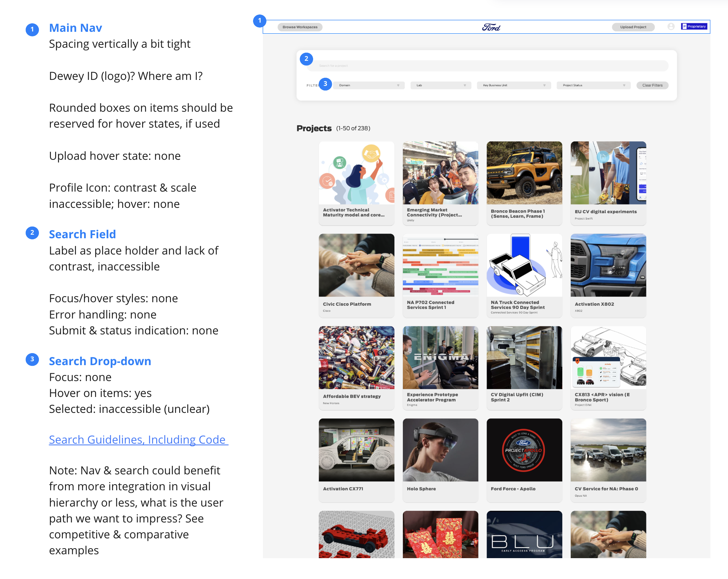Image resolution: width=728 pixels, height=579 pixels.
Task: Click Browse Workspaces button
Action: pyautogui.click(x=300, y=27)
